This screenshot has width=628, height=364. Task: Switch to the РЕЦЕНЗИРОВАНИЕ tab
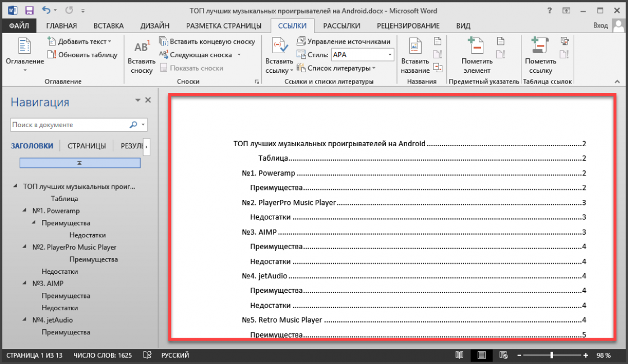(x=408, y=26)
